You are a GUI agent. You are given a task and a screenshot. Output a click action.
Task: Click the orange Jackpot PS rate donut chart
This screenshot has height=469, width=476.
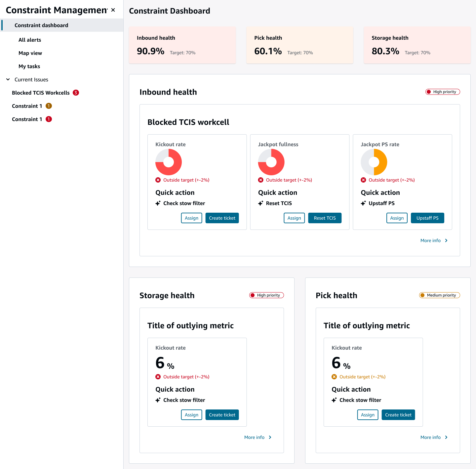tap(374, 162)
